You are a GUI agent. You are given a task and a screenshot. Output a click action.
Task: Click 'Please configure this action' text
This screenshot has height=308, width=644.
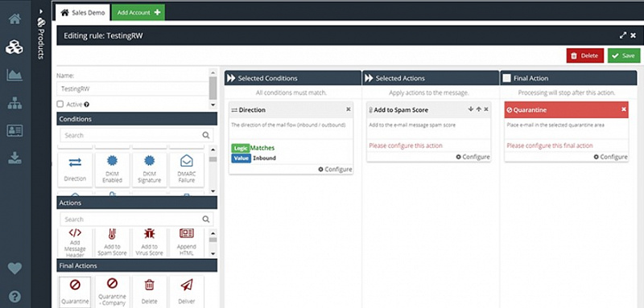406,146
